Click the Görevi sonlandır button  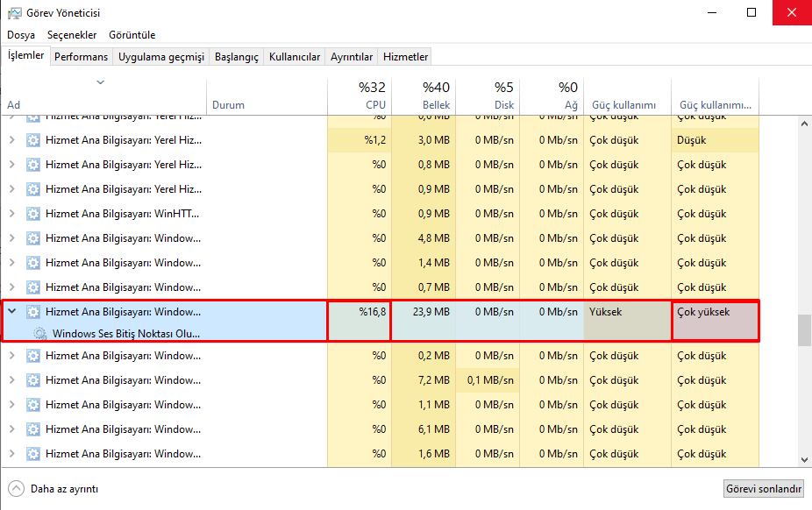(x=764, y=489)
